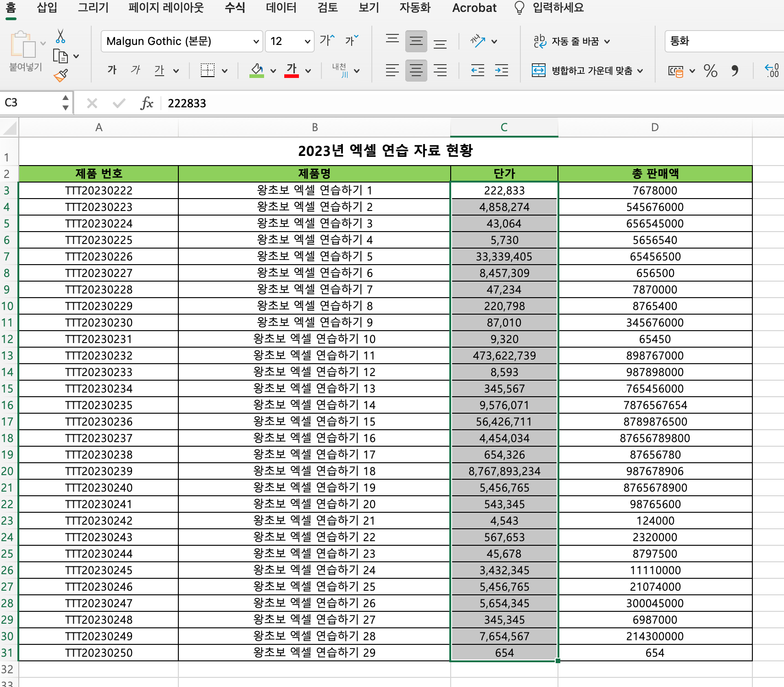
Task: Click the lightbulb 입력하세요 search box
Action: point(549,8)
